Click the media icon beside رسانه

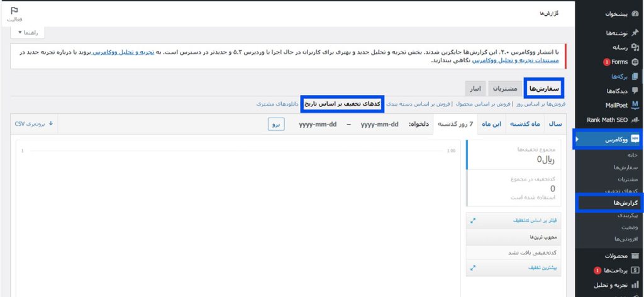[x=635, y=47]
